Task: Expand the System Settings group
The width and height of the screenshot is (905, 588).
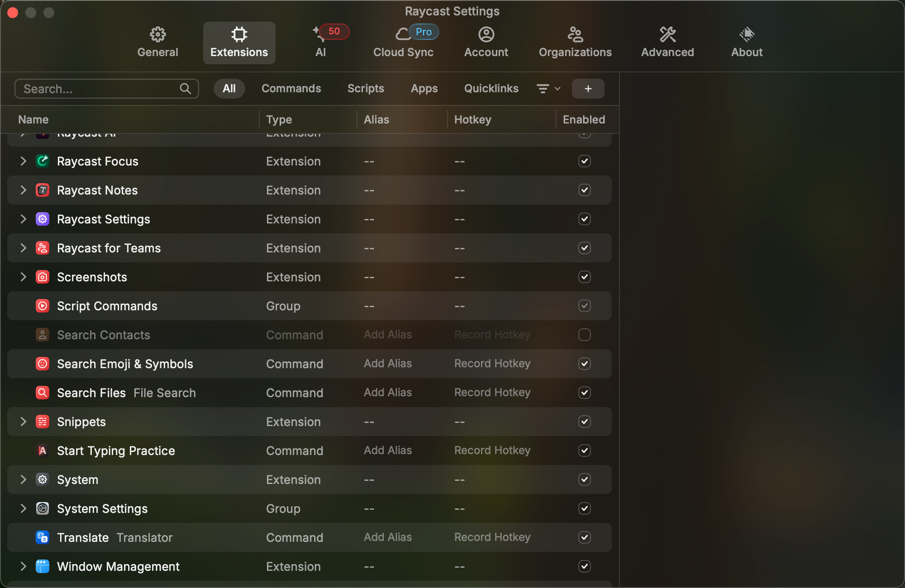Action: point(23,508)
